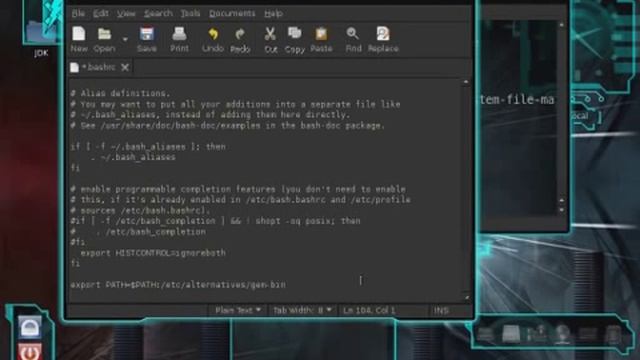The width and height of the screenshot is (640, 360).
Task: Click the '# . /etc/bash_completion' line
Action: click(x=138, y=231)
